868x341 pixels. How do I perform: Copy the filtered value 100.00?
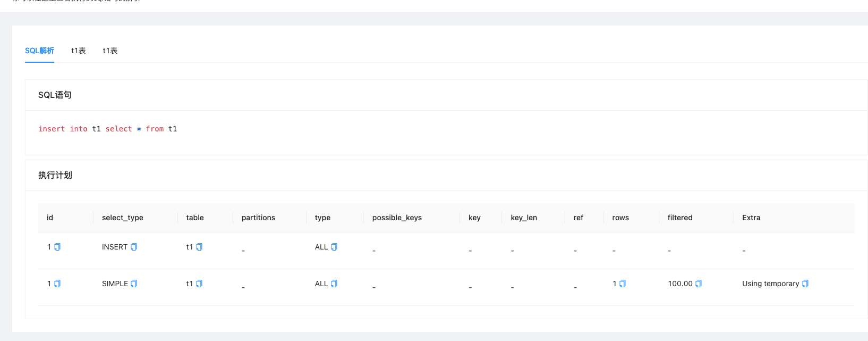click(x=699, y=284)
